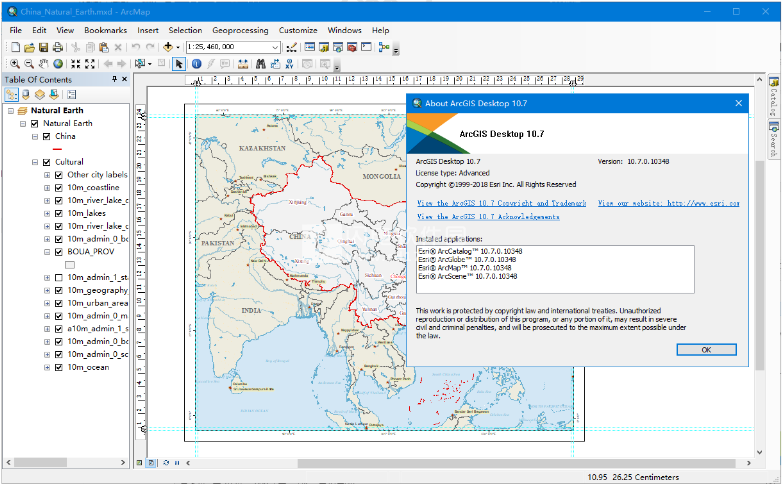Collapse the Natural Earth data frame
Screen dimensions: 783x486
point(10,111)
